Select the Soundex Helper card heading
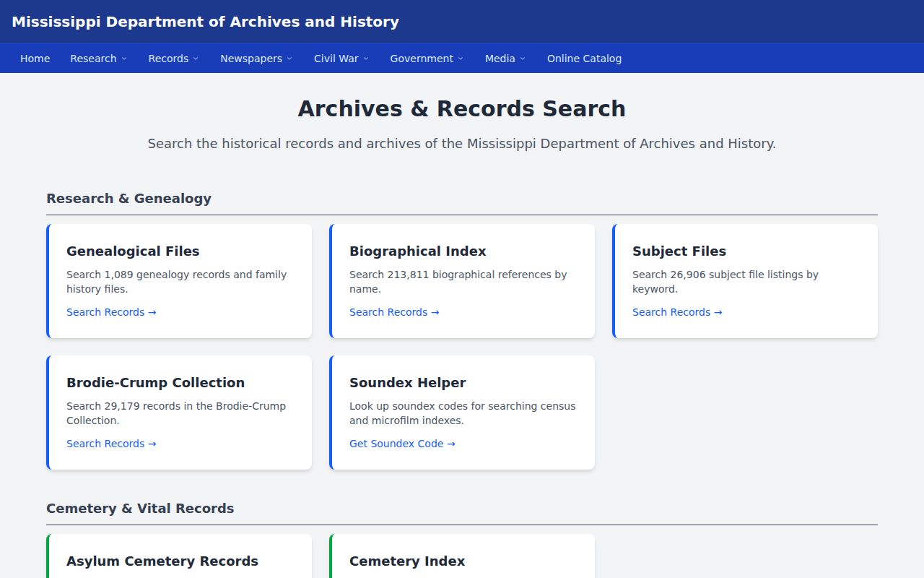This screenshot has width=924, height=578. pyautogui.click(x=408, y=383)
